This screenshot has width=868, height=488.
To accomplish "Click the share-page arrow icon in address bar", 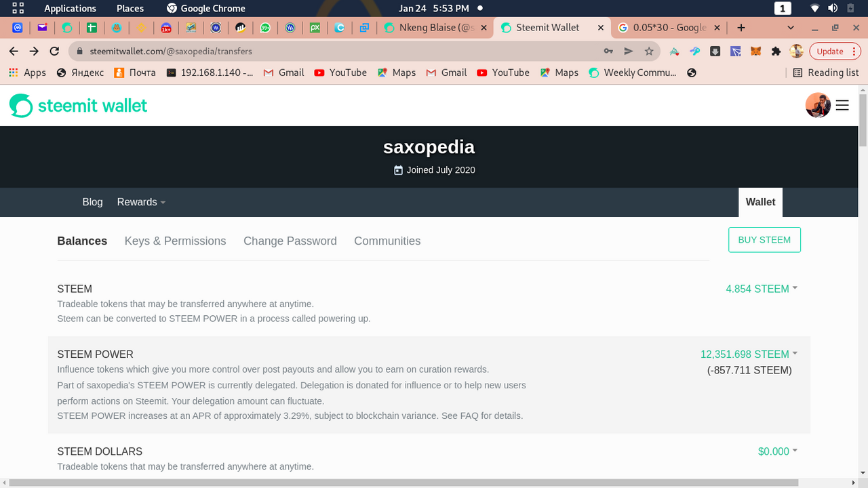I will [x=629, y=51].
